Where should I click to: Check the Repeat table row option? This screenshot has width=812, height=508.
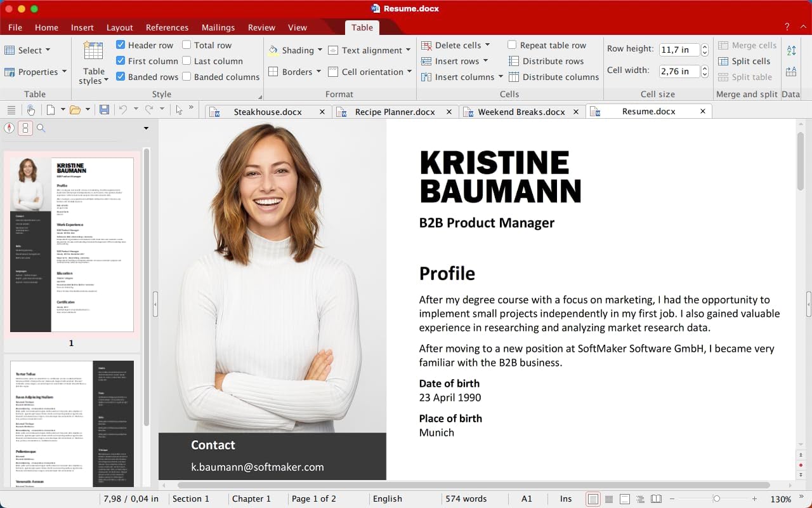(x=512, y=45)
